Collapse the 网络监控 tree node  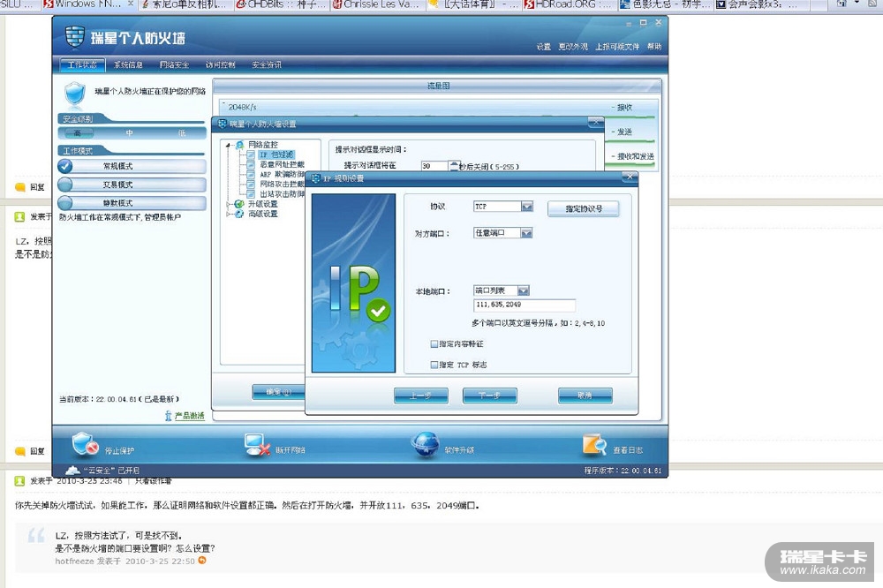(x=228, y=146)
